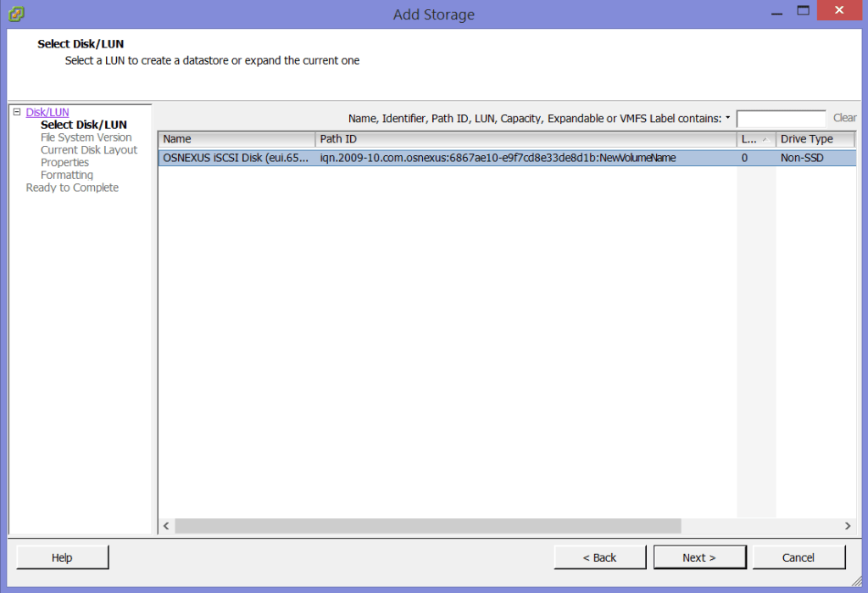The image size is (868, 593).
Task: Select the Ready to Complete step
Action: pos(72,187)
